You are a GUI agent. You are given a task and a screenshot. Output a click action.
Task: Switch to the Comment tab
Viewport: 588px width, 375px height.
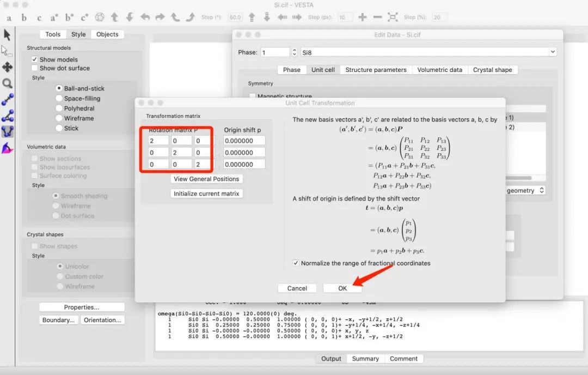(x=403, y=359)
